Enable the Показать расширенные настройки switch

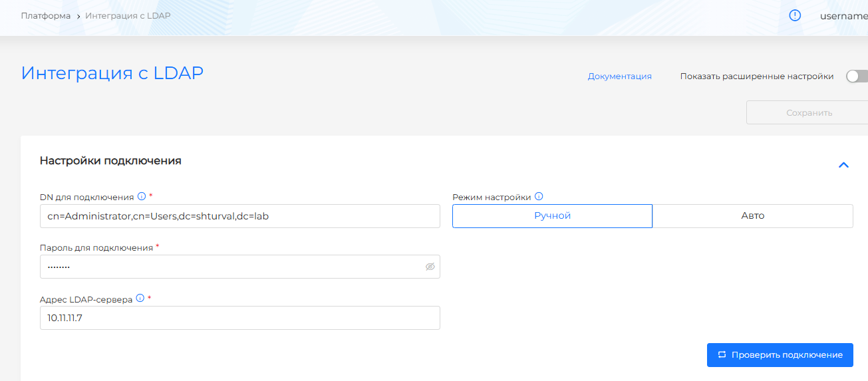pos(856,76)
